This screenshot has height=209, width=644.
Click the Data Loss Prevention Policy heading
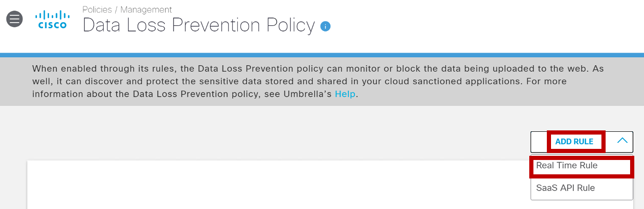[198, 26]
